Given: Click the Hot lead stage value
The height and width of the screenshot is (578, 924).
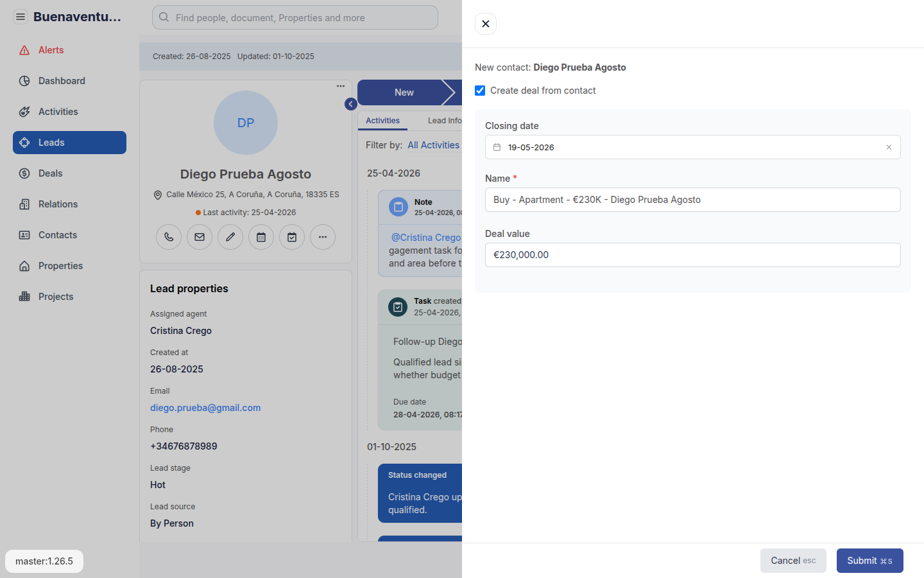Looking at the screenshot, I should 158,485.
